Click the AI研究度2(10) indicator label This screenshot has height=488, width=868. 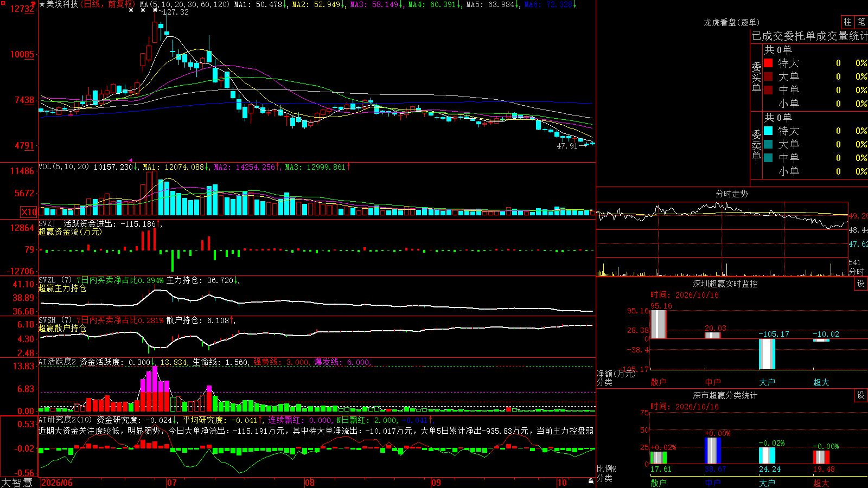[x=65, y=419]
